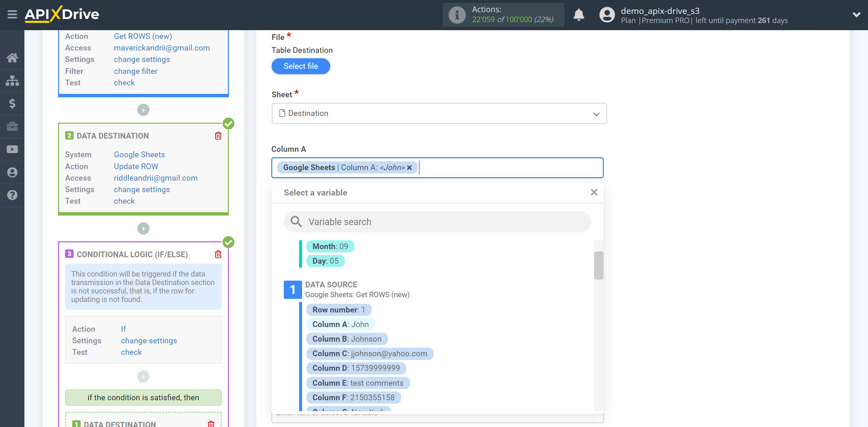Select variable Column E: test comments
The height and width of the screenshot is (427, 868).
(358, 383)
